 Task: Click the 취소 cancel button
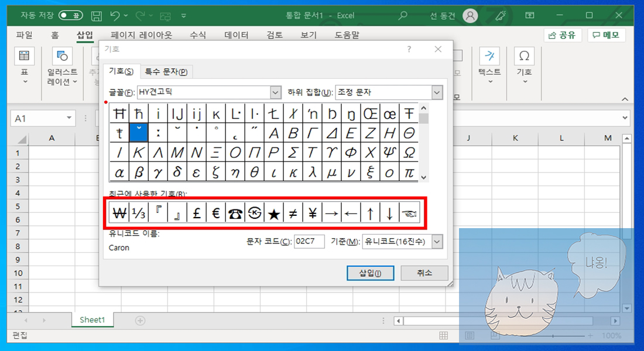[x=424, y=273]
